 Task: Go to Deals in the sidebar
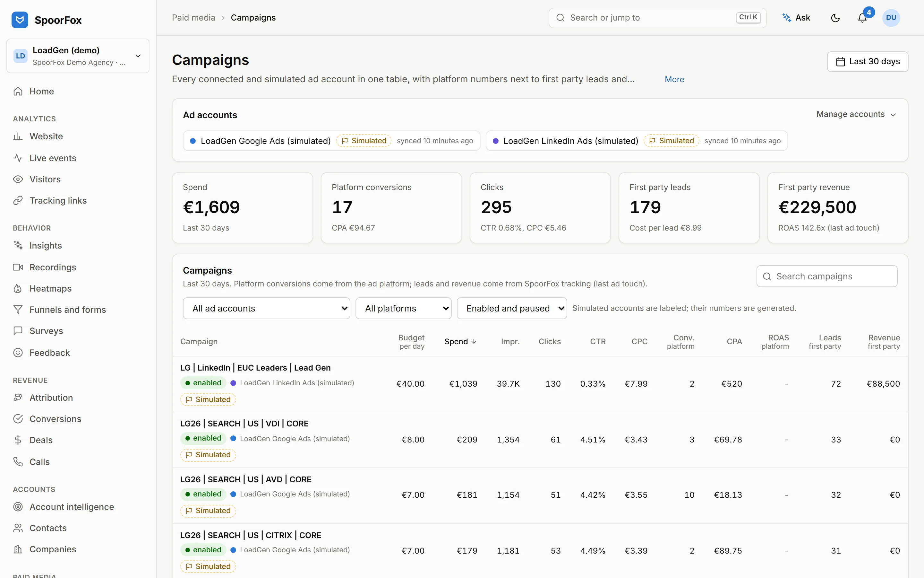pos(78,440)
